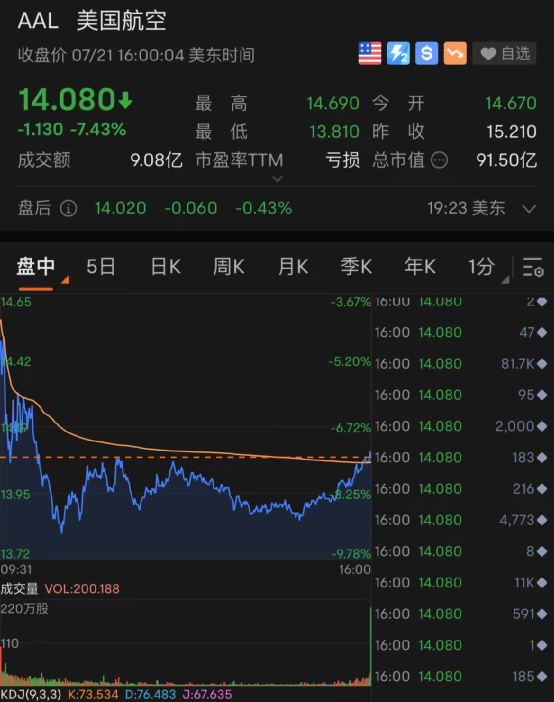
Task: Switch to the 日K chart tab
Action: (x=166, y=267)
